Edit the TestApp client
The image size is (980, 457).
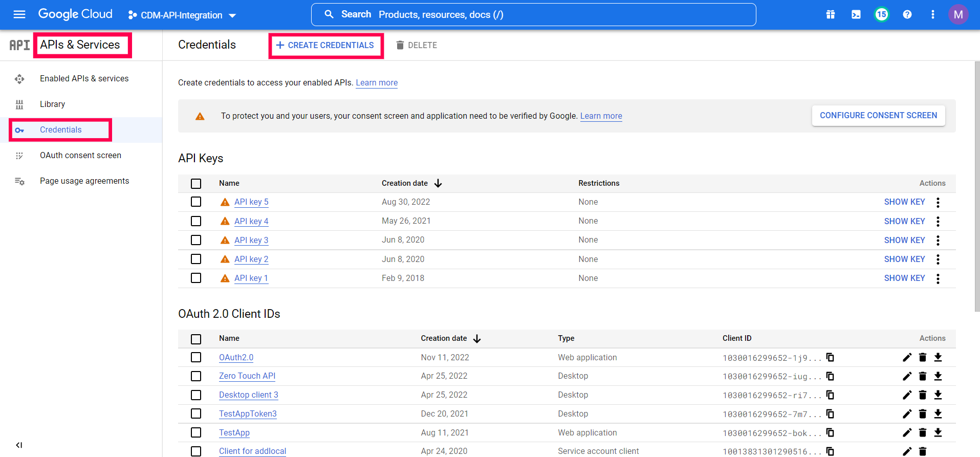tap(907, 432)
